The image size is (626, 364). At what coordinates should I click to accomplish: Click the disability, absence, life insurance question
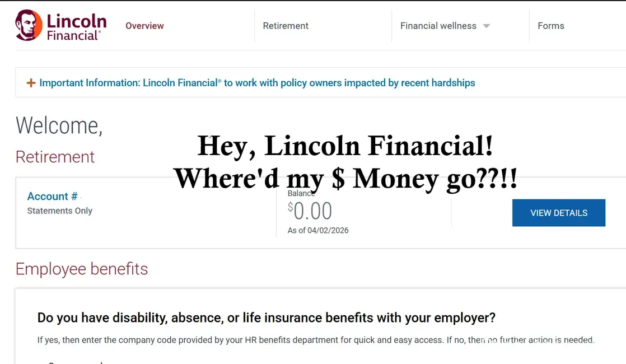click(266, 318)
